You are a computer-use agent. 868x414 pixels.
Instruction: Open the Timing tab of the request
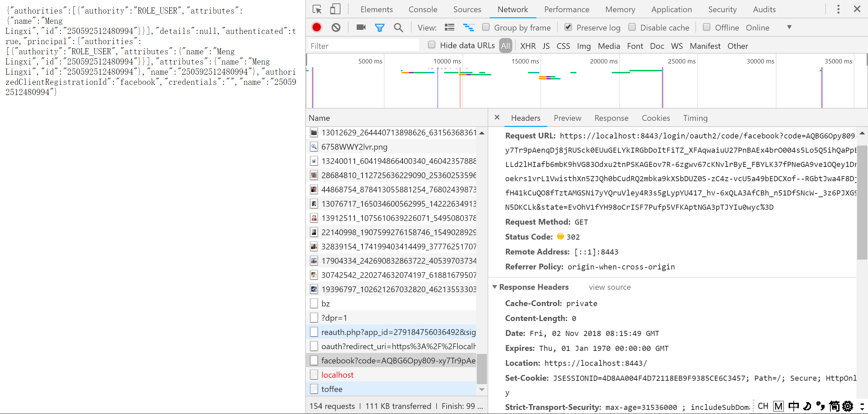tap(695, 118)
